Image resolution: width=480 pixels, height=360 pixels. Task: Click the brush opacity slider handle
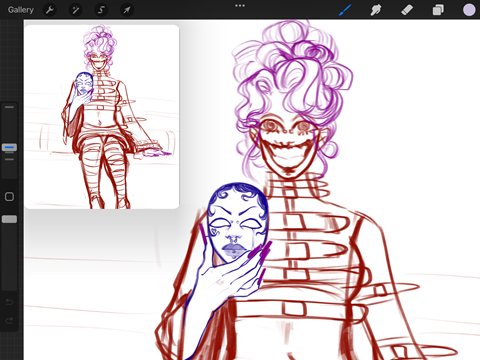coord(9,219)
